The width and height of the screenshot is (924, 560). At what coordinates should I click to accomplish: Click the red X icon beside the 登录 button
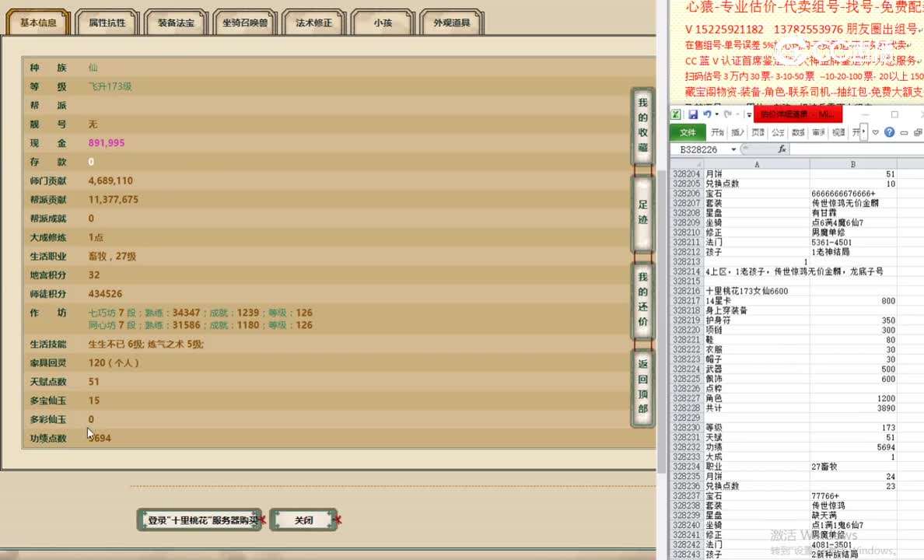tap(264, 520)
